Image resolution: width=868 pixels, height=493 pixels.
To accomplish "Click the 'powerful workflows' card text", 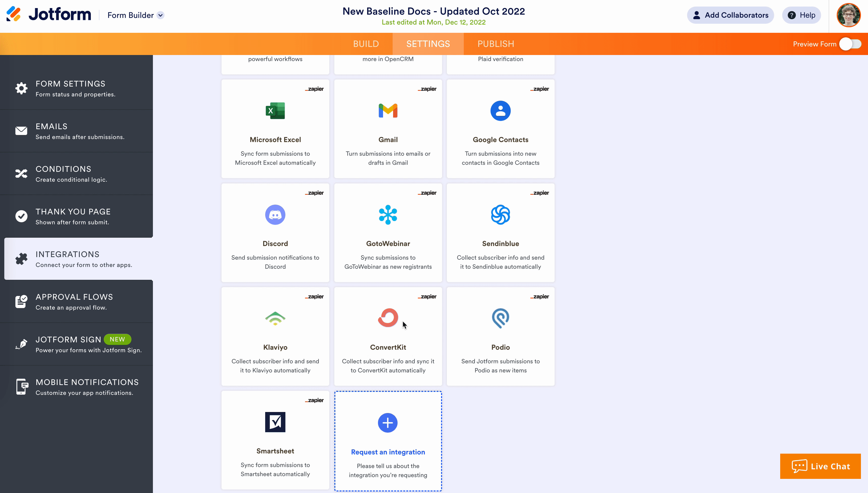I will (x=275, y=59).
